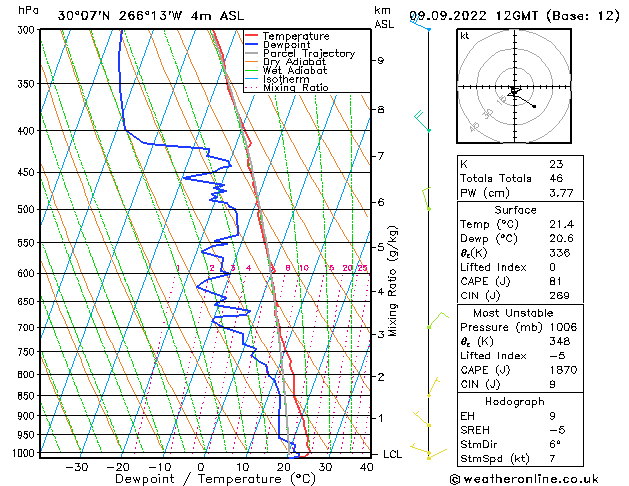Click the 'SREH' row label

coord(475,430)
